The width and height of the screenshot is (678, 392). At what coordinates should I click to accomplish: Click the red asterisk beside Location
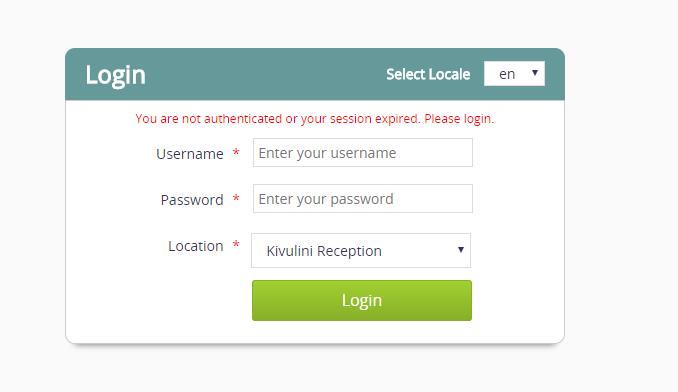[x=236, y=244]
